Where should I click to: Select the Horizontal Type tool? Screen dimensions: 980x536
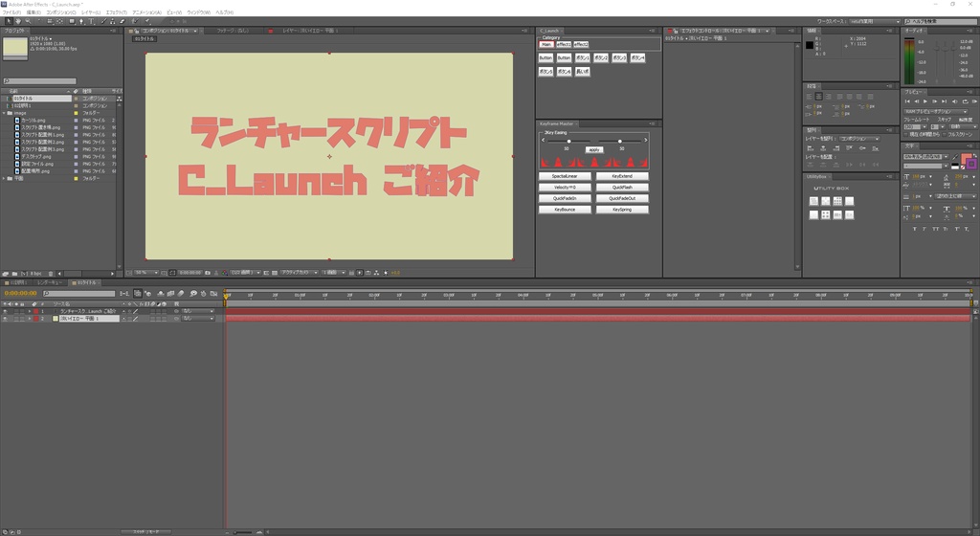point(91,21)
